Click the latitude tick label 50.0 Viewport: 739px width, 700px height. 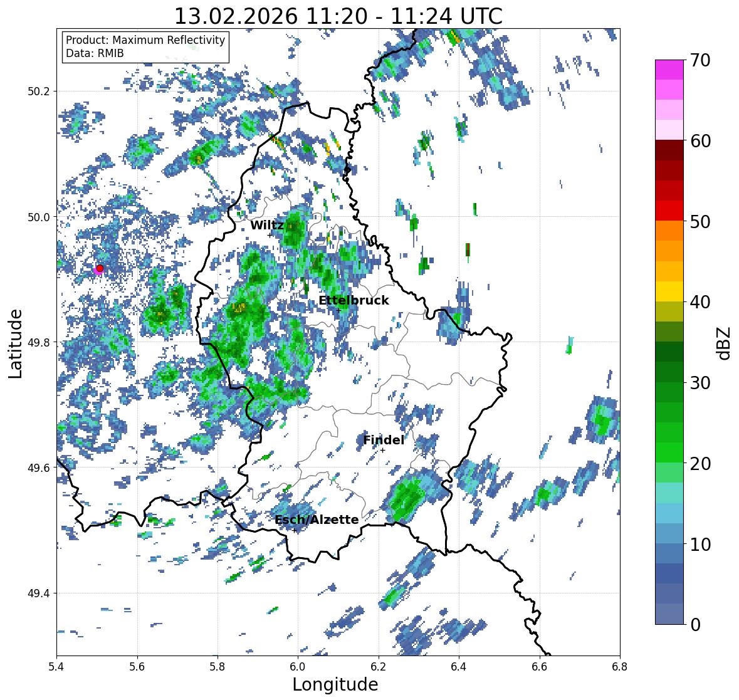tap(39, 217)
